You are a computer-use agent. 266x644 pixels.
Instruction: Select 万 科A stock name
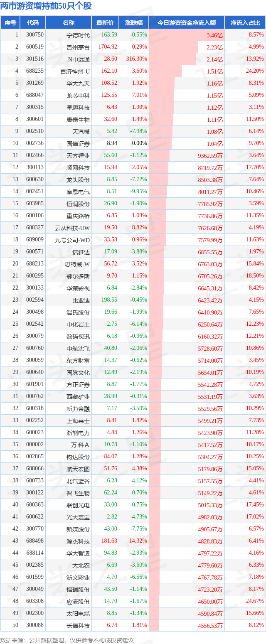80,445
